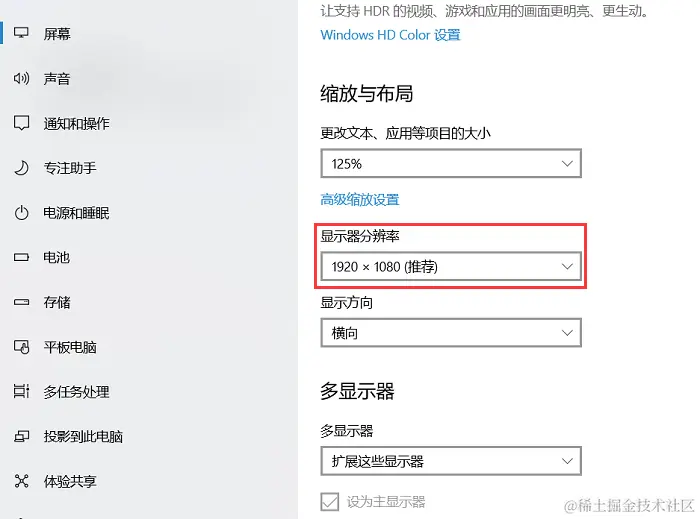Open 电源和睡眠 via power icon
This screenshot has height=519, width=700.
[x=21, y=213]
